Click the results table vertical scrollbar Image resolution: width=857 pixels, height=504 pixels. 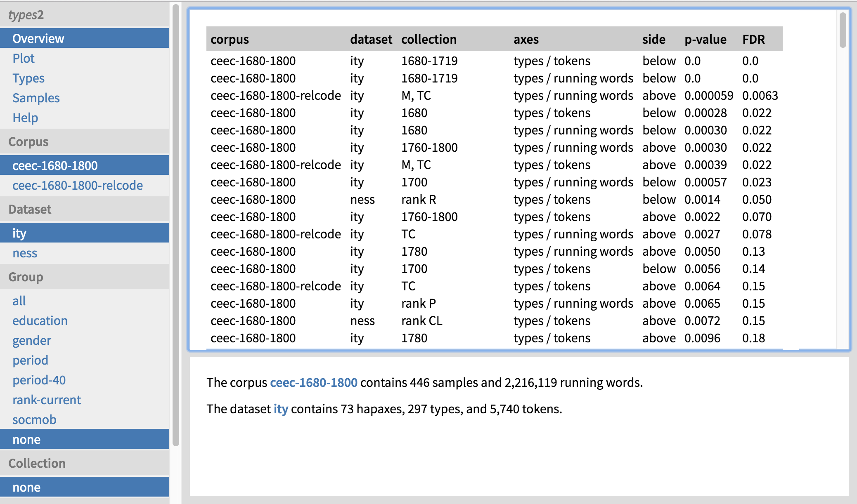pyautogui.click(x=843, y=30)
